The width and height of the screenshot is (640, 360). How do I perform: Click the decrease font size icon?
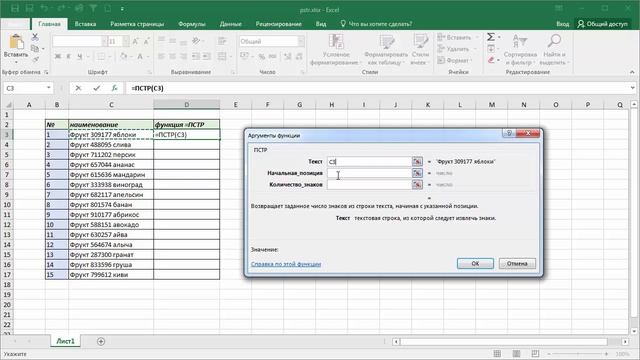click(x=147, y=41)
